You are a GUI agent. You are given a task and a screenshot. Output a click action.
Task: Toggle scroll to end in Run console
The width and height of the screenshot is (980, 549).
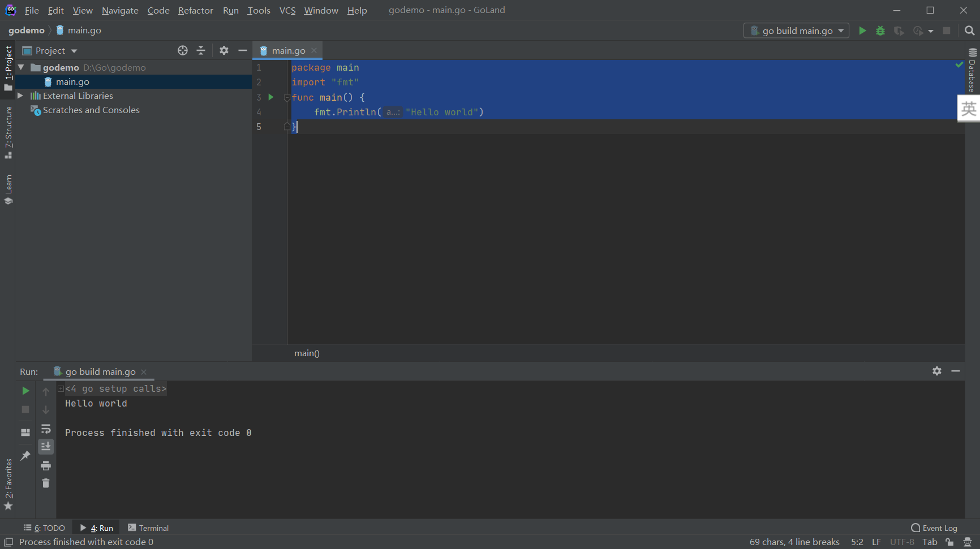tap(46, 447)
